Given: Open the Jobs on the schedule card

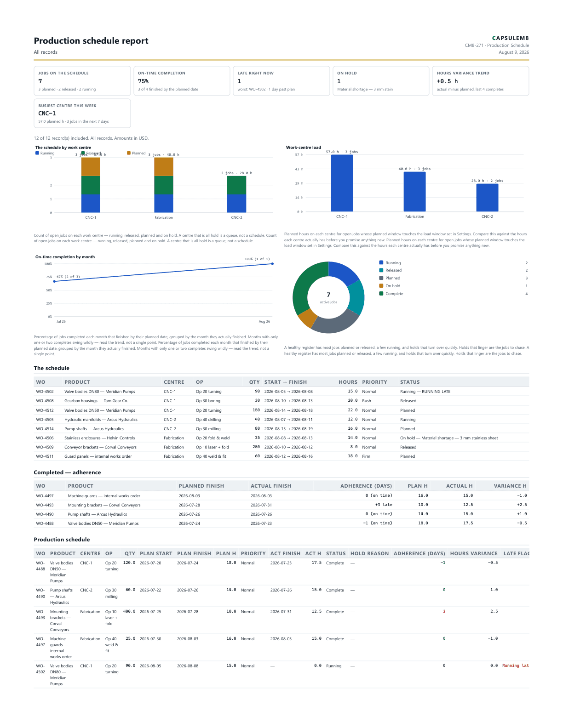Looking at the screenshot, I should point(82,81).
